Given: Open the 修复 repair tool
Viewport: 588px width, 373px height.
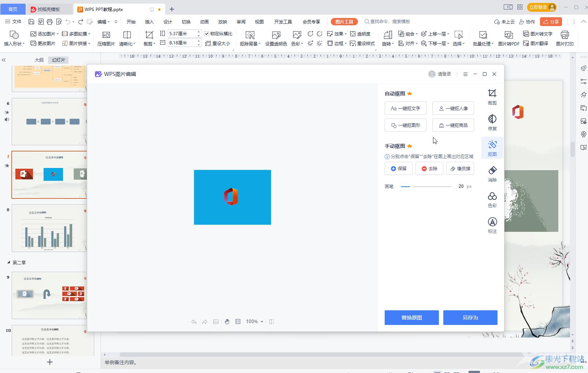Looking at the screenshot, I should (492, 122).
